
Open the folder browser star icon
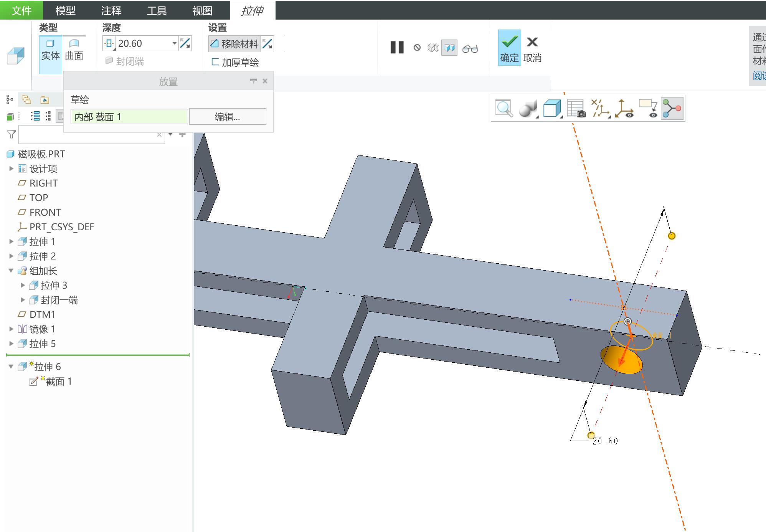pyautogui.click(x=45, y=100)
